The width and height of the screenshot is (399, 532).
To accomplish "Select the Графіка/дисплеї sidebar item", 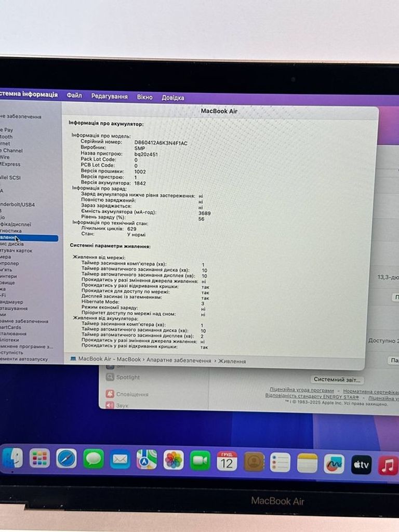I will [16, 224].
